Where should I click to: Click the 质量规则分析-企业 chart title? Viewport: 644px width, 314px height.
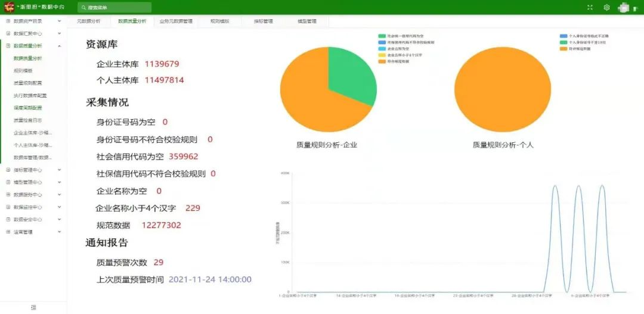point(327,144)
